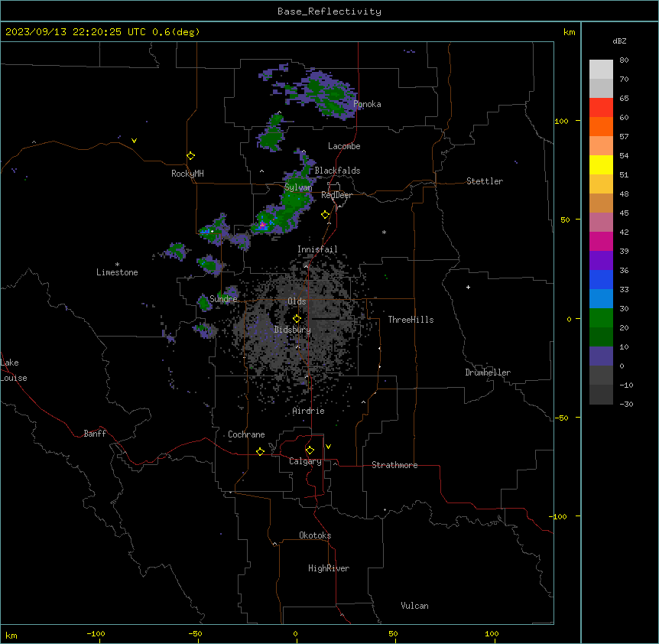Click the Sylvan town label
Screen dimensions: 659x644
tap(298, 187)
